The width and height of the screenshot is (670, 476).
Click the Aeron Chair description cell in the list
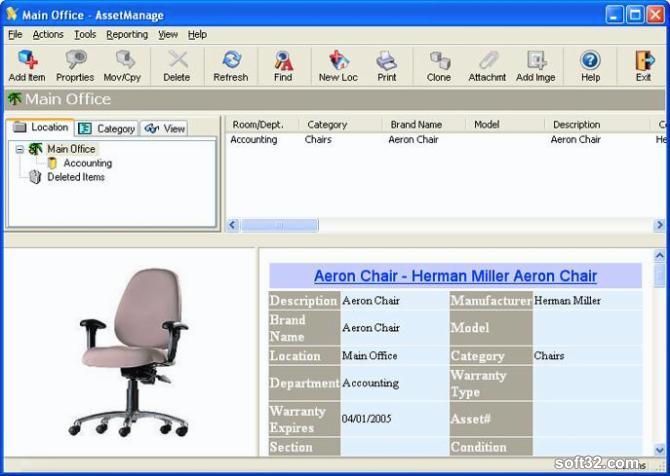(x=576, y=139)
